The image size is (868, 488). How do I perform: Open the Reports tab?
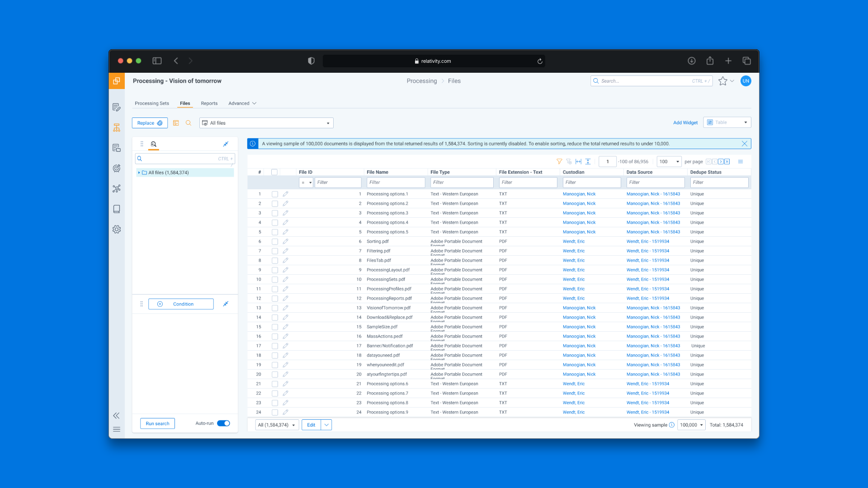coord(209,103)
